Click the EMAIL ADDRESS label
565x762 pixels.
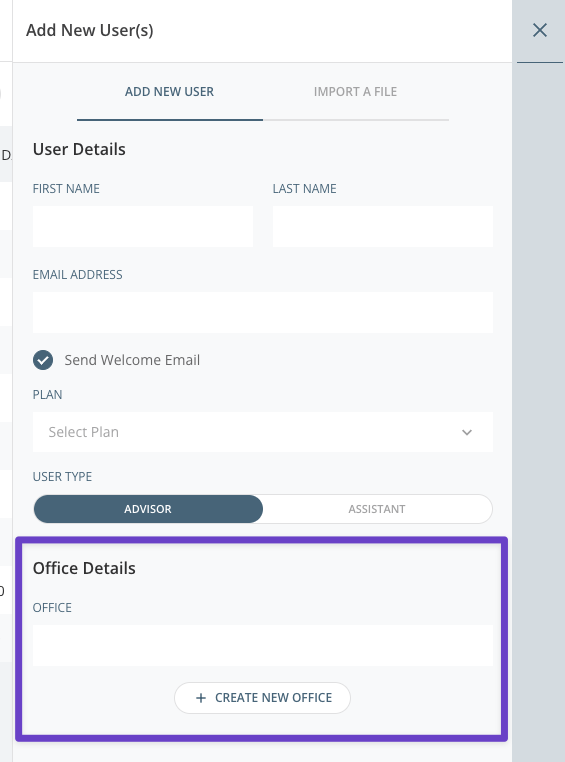(x=78, y=275)
